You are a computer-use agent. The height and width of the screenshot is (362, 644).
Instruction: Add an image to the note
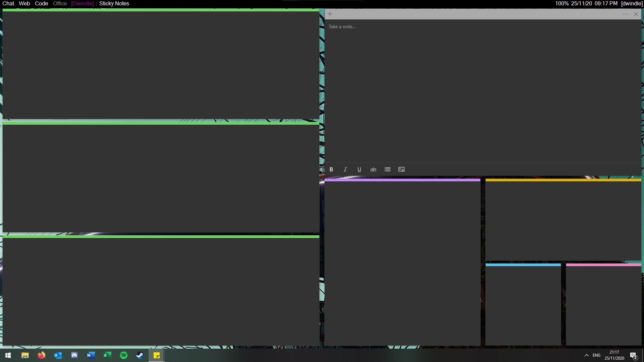point(401,169)
